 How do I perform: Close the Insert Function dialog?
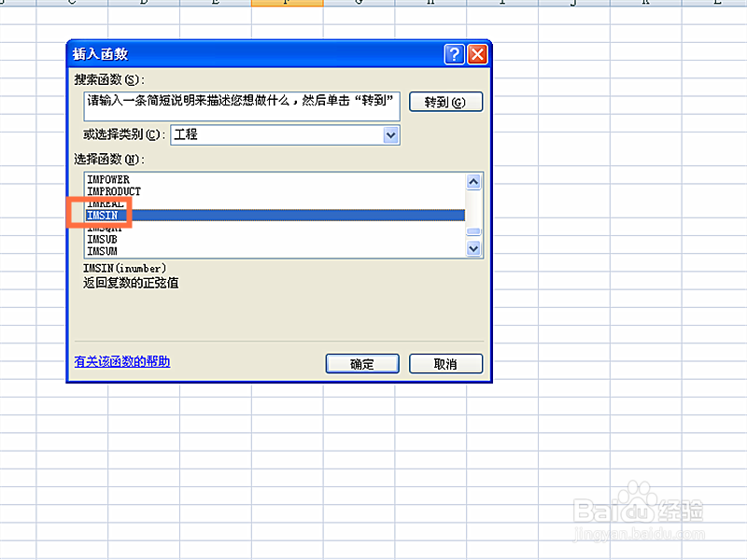coord(477,54)
